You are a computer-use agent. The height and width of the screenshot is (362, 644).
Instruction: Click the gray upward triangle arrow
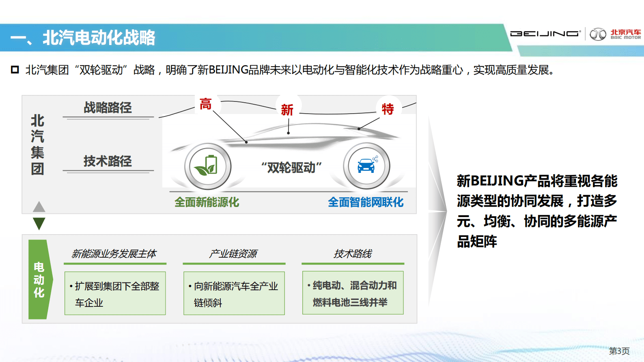click(39, 207)
